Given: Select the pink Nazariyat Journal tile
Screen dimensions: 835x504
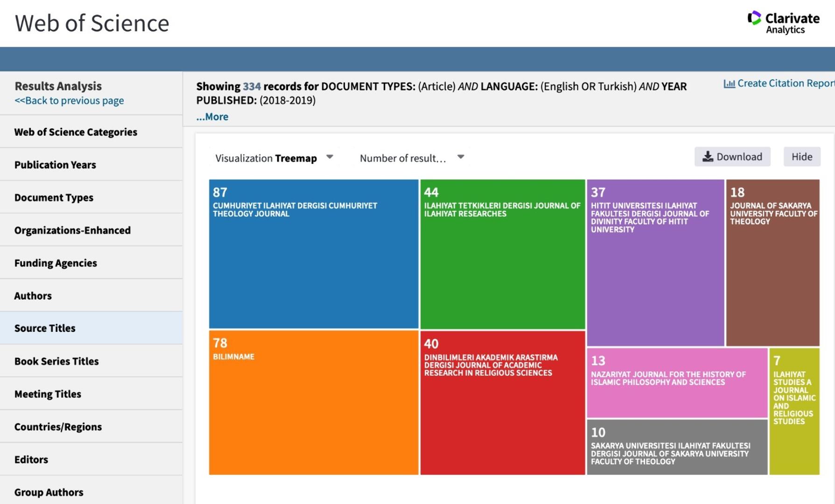Looking at the screenshot, I should (677, 383).
